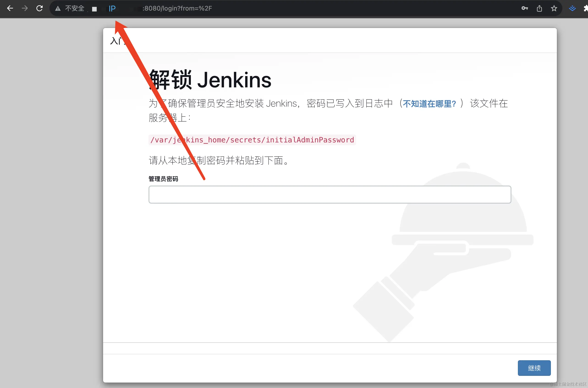This screenshot has width=588, height=388.
Task: Click the share page icon
Action: [x=539, y=9]
